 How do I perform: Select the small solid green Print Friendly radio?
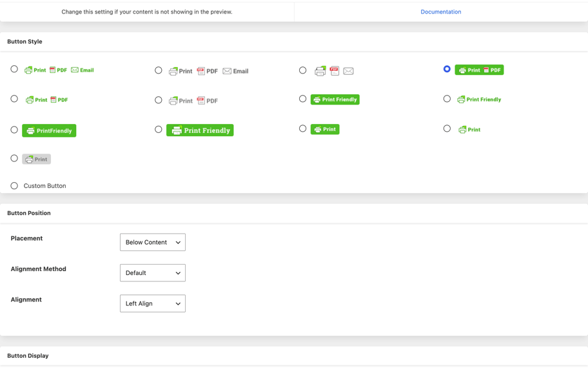pos(302,99)
